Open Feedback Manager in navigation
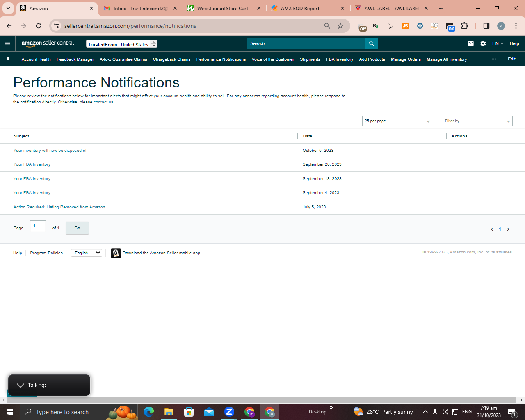525x420 pixels. (75, 59)
